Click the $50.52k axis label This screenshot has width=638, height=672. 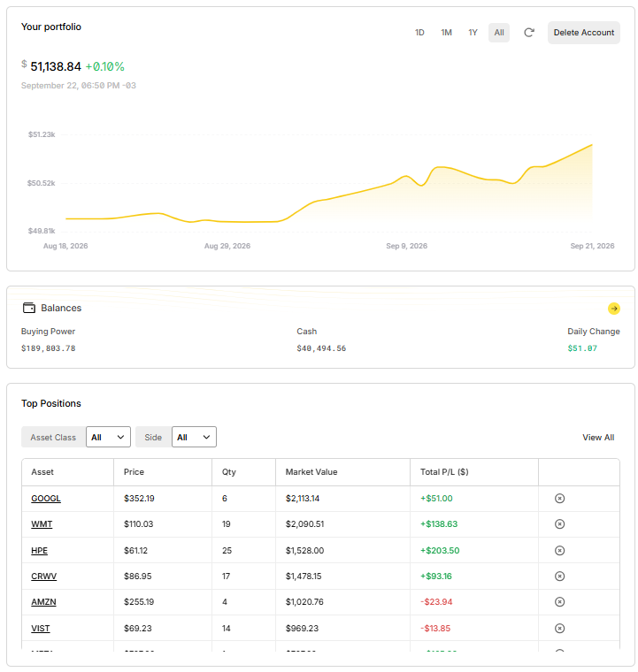coord(42,183)
